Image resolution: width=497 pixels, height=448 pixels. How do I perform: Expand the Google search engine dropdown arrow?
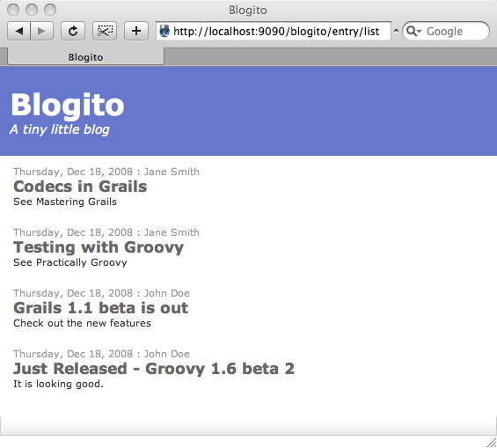click(419, 32)
